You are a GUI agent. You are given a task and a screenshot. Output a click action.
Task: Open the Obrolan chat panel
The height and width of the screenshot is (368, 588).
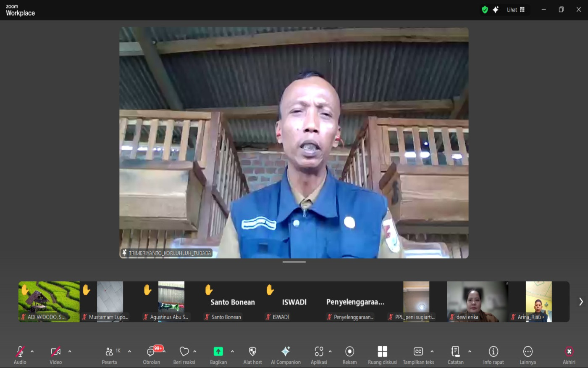point(151,355)
